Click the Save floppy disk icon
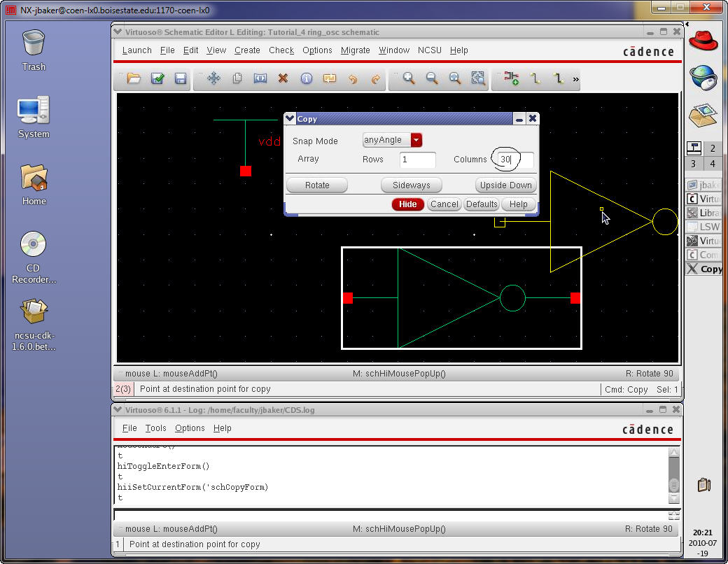The image size is (728, 564). (180, 78)
